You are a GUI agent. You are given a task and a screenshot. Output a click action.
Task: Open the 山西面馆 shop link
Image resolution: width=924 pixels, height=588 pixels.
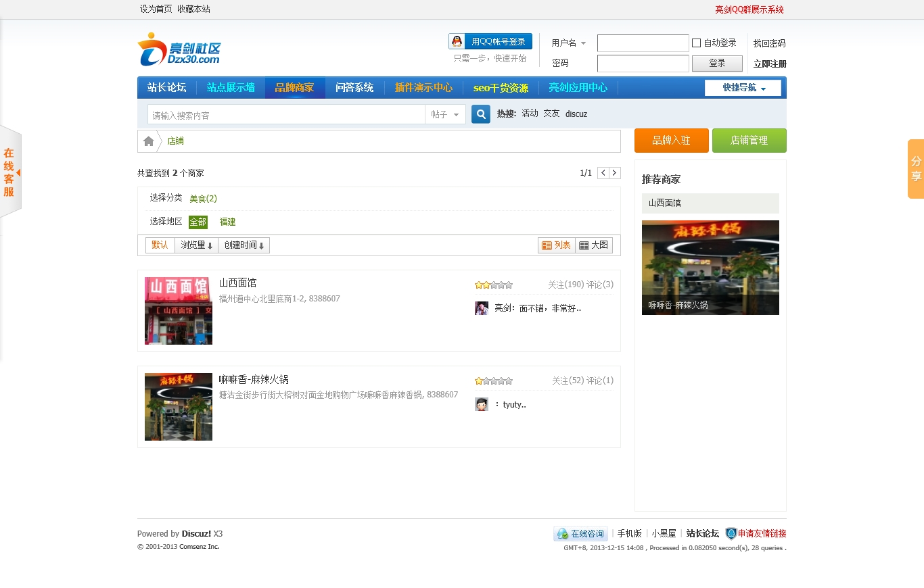click(x=237, y=283)
